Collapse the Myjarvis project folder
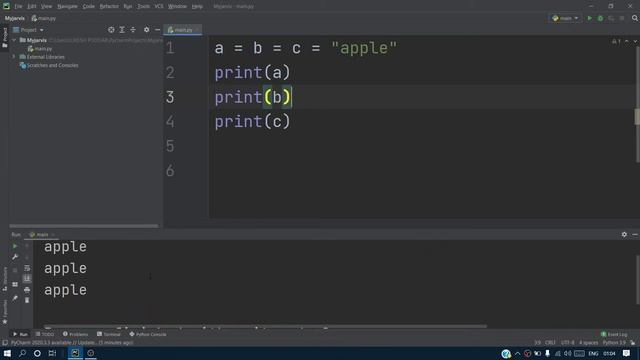640x360 pixels. (x=14, y=40)
